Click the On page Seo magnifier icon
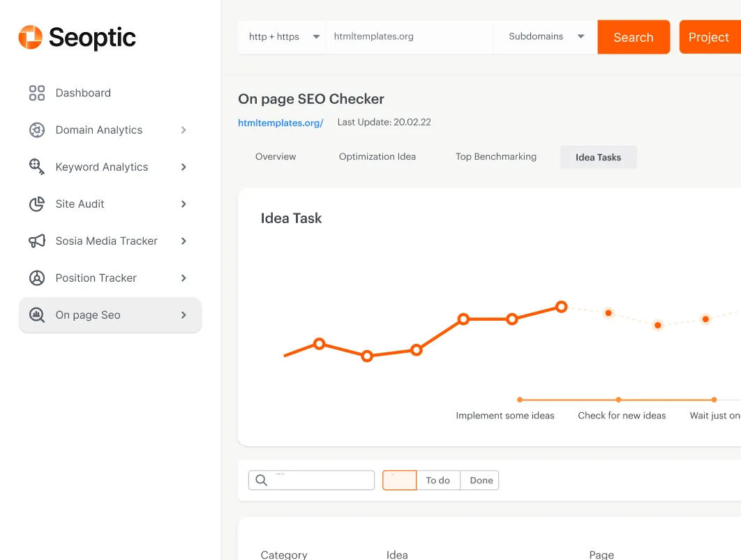The image size is (741, 560). coord(37,315)
